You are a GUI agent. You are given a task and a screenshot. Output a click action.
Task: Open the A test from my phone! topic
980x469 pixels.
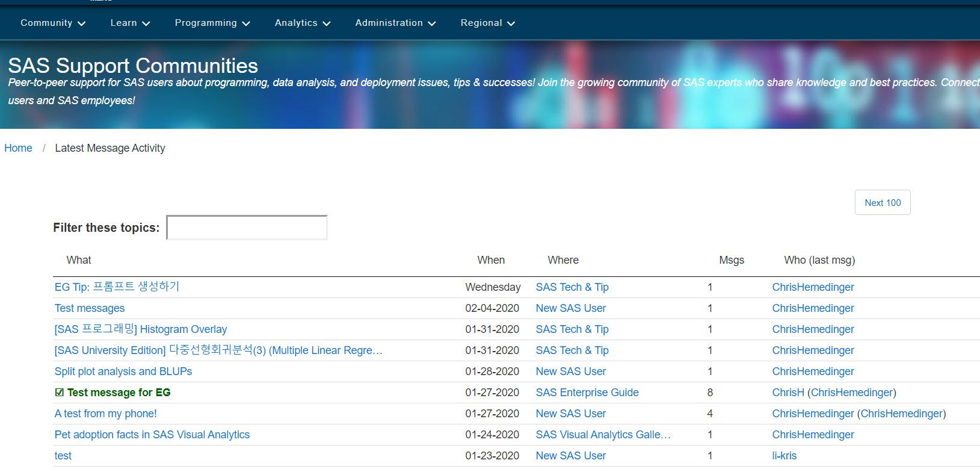point(106,414)
